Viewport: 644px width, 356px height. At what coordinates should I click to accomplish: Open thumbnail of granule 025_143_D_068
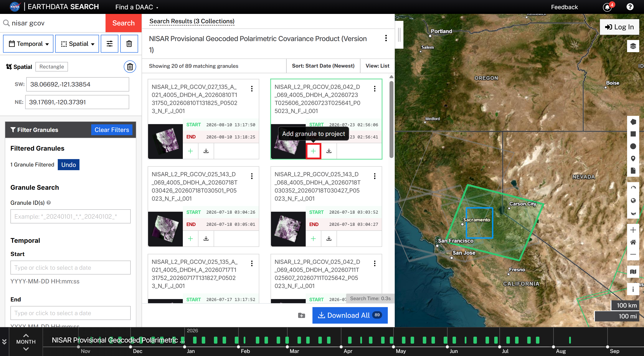click(288, 229)
